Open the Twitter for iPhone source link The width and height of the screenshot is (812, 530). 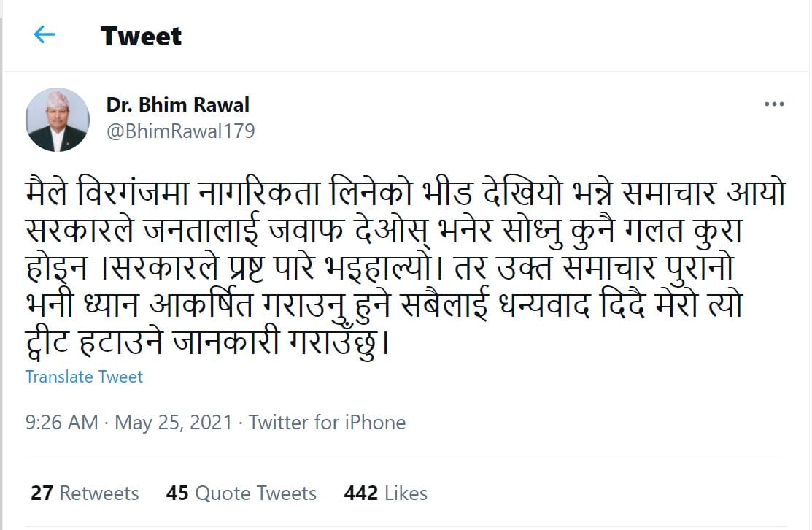click(x=327, y=422)
